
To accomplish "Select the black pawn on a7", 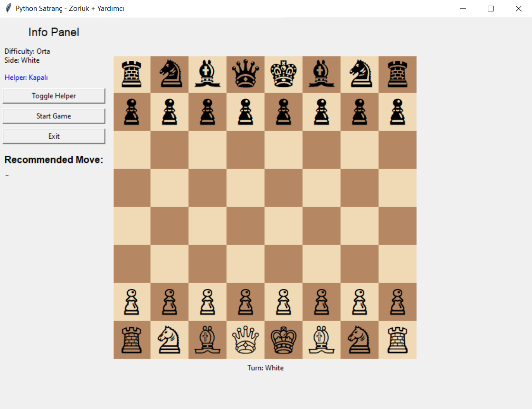I will (132, 112).
